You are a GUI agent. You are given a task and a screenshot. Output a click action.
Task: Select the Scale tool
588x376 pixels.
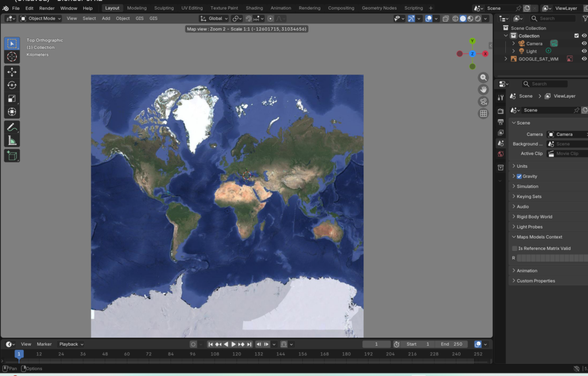[12, 99]
